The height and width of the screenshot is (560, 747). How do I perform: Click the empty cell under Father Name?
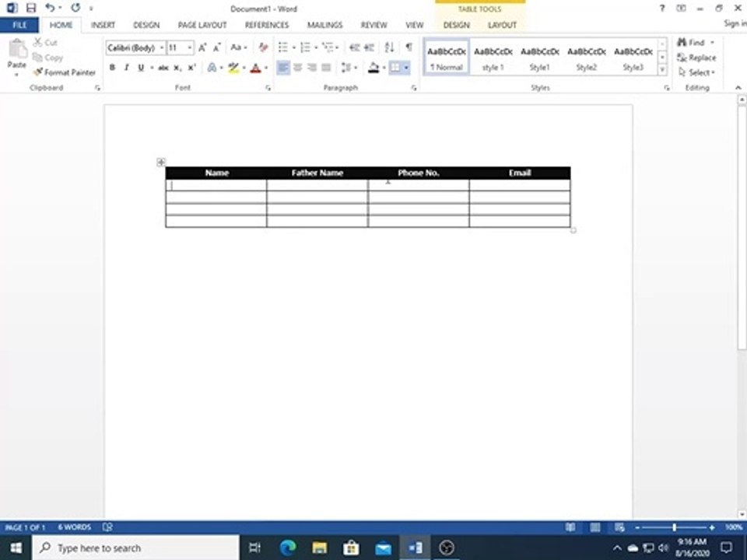(317, 185)
